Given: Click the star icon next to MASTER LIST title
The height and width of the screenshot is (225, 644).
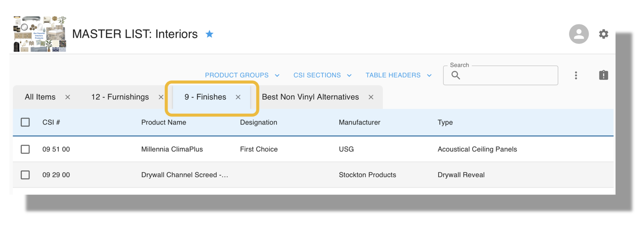Looking at the screenshot, I should coord(210,34).
